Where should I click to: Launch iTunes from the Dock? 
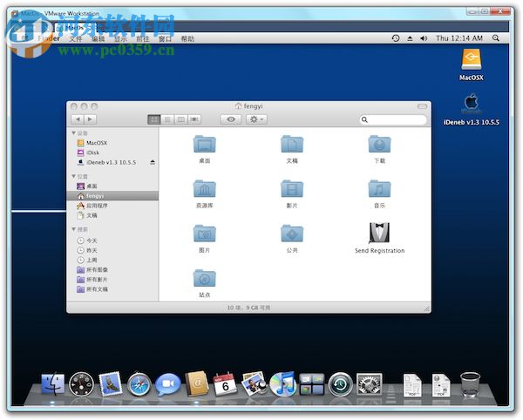tap(282, 384)
